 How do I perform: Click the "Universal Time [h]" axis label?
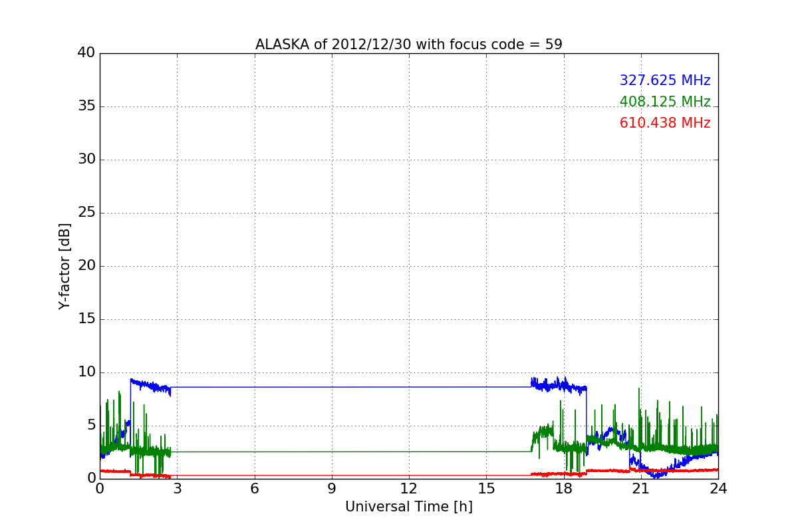[x=409, y=507]
